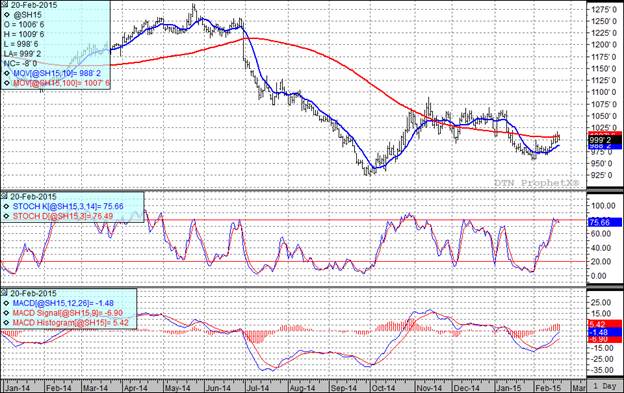Click Oct-14 on the time axis
This screenshot has height=393, width=624.
tap(383, 387)
